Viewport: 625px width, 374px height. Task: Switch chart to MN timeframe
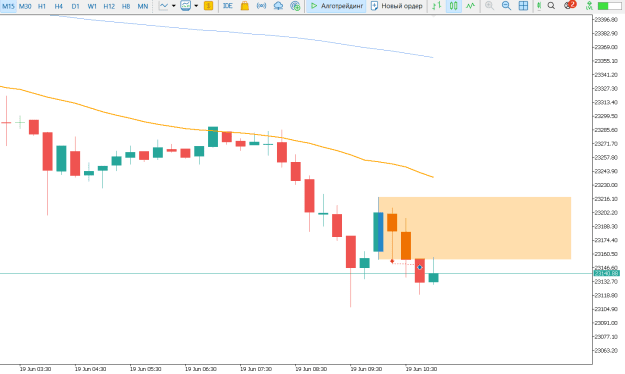click(x=143, y=6)
